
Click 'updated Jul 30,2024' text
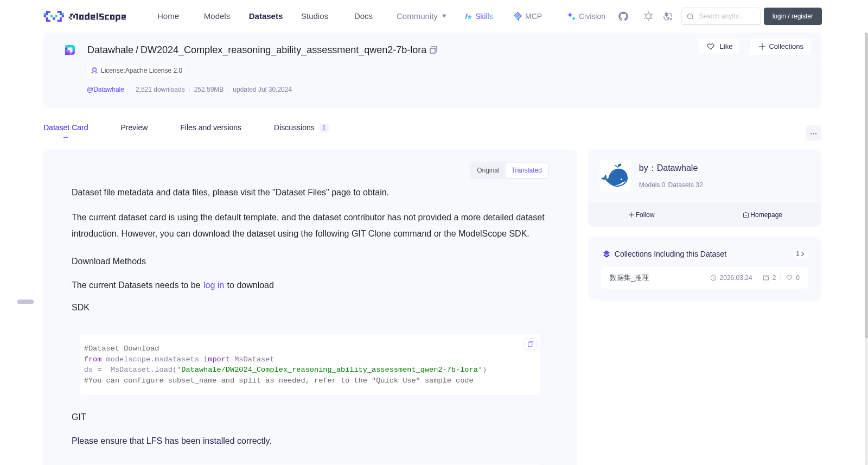tap(262, 90)
